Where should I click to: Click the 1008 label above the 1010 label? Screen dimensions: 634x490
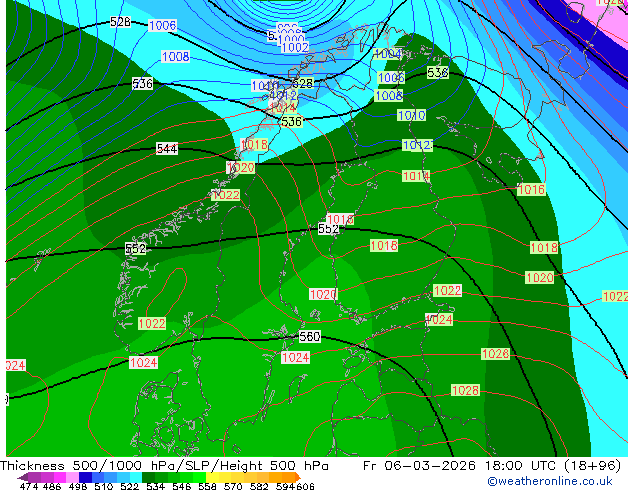click(389, 95)
